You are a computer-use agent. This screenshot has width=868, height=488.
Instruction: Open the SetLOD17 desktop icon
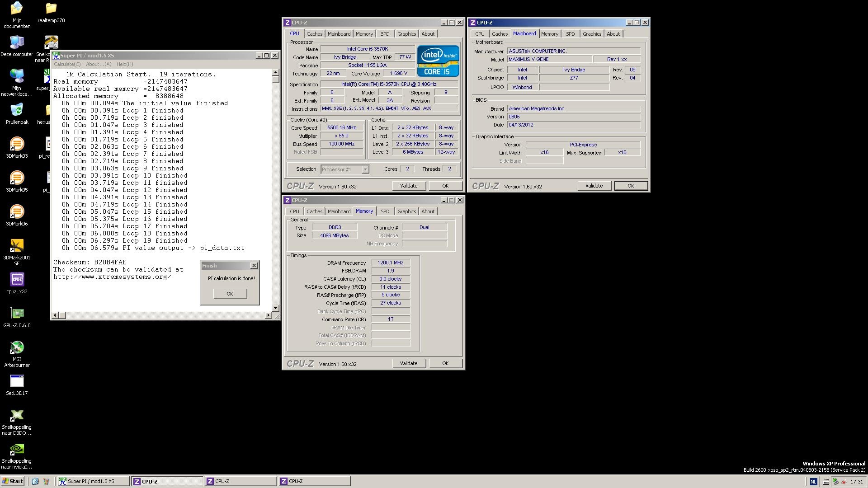[x=17, y=382]
